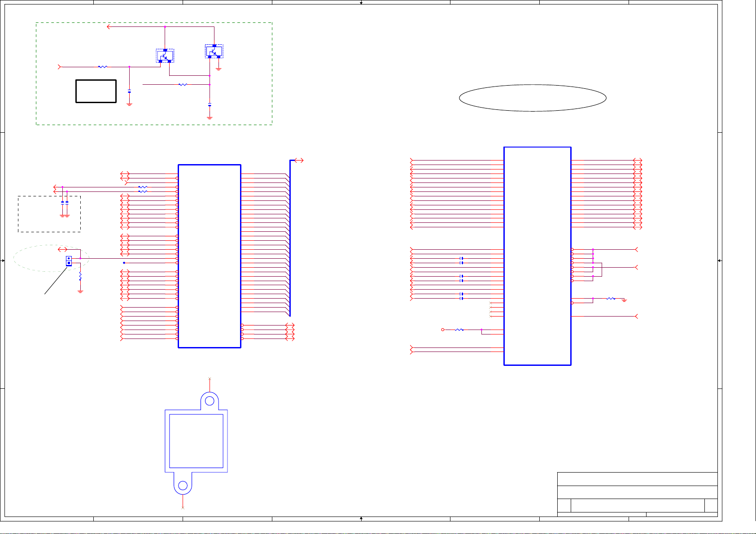756x534 pixels.
Task: Click the input port feeding the base resistor
Action: (59, 67)
